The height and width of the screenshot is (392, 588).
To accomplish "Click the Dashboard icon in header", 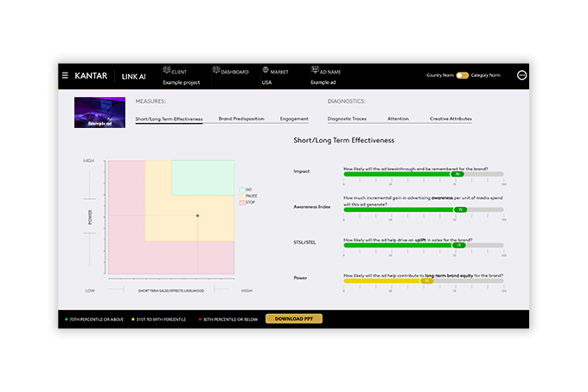I will pyautogui.click(x=216, y=71).
